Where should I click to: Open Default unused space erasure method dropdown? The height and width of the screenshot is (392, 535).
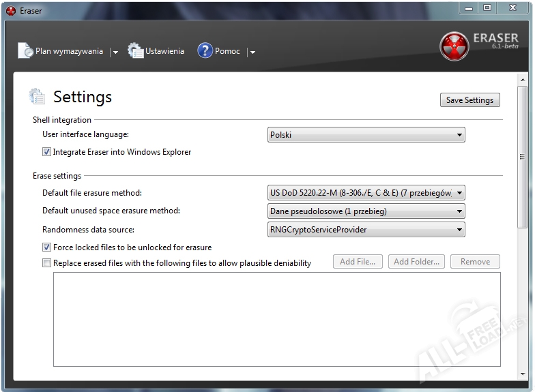click(x=366, y=211)
